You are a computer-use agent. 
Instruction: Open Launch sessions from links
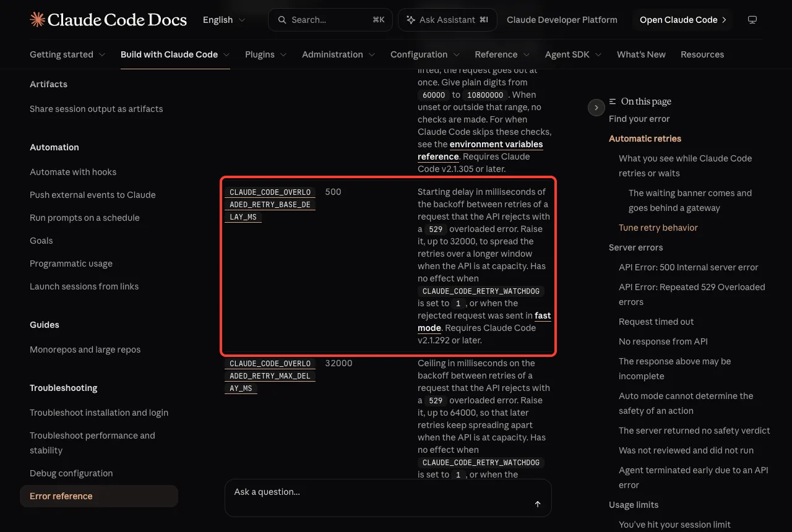(x=84, y=286)
